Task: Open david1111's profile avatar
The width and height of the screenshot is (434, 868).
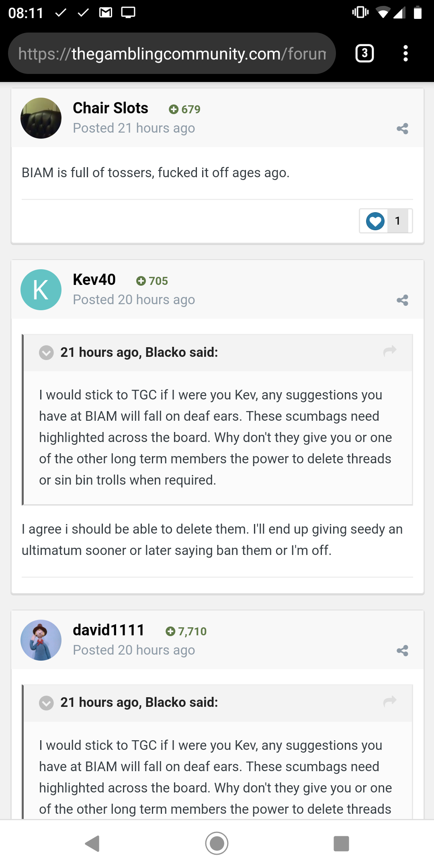Action: (x=41, y=640)
